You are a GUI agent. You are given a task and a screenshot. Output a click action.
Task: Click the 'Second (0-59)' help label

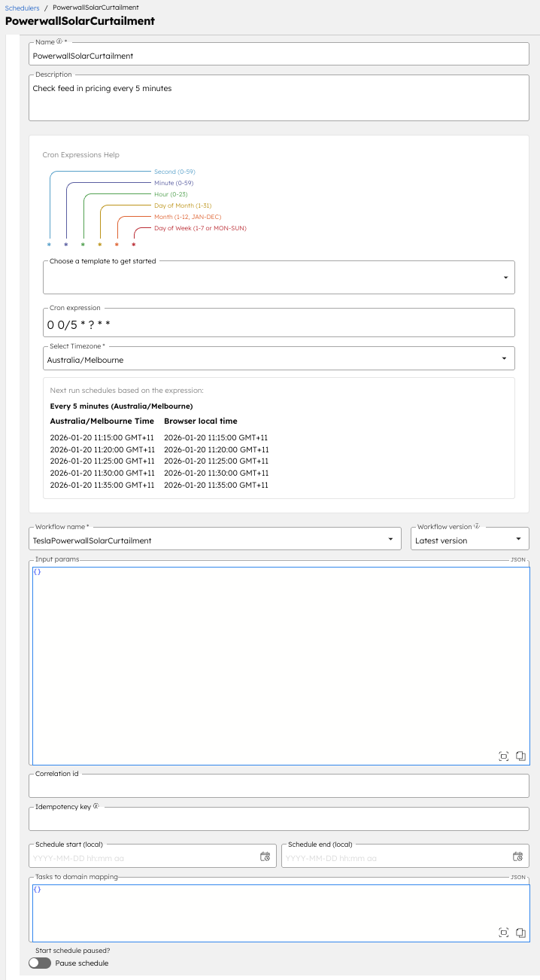click(x=174, y=172)
